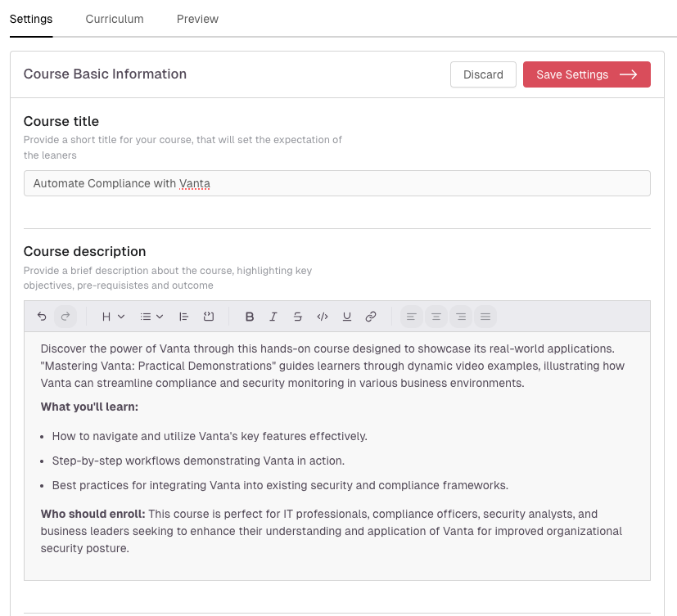This screenshot has width=677, height=616.
Task: Click the Discard button
Action: click(x=483, y=74)
